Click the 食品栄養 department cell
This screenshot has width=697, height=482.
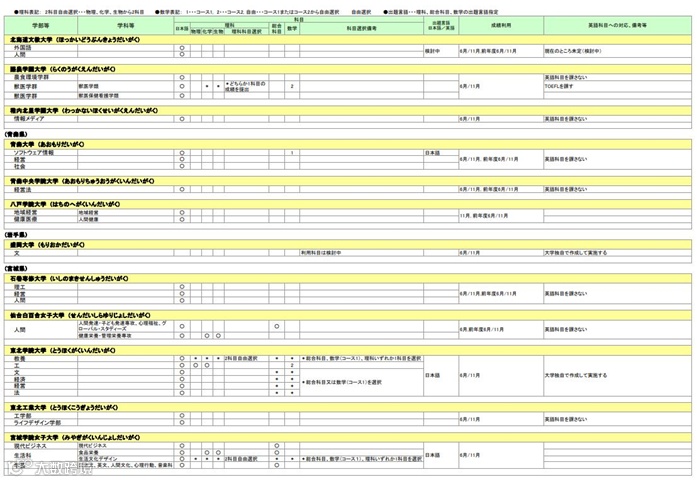(x=125, y=452)
